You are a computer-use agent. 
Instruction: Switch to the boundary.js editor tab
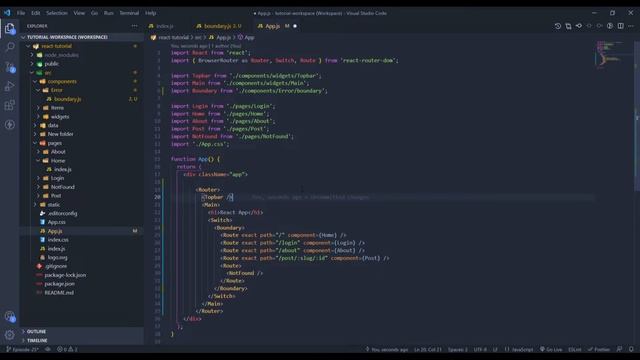219,26
